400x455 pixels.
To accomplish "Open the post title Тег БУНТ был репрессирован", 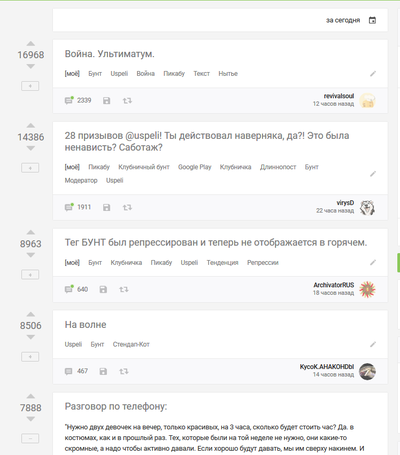I will tap(216, 243).
